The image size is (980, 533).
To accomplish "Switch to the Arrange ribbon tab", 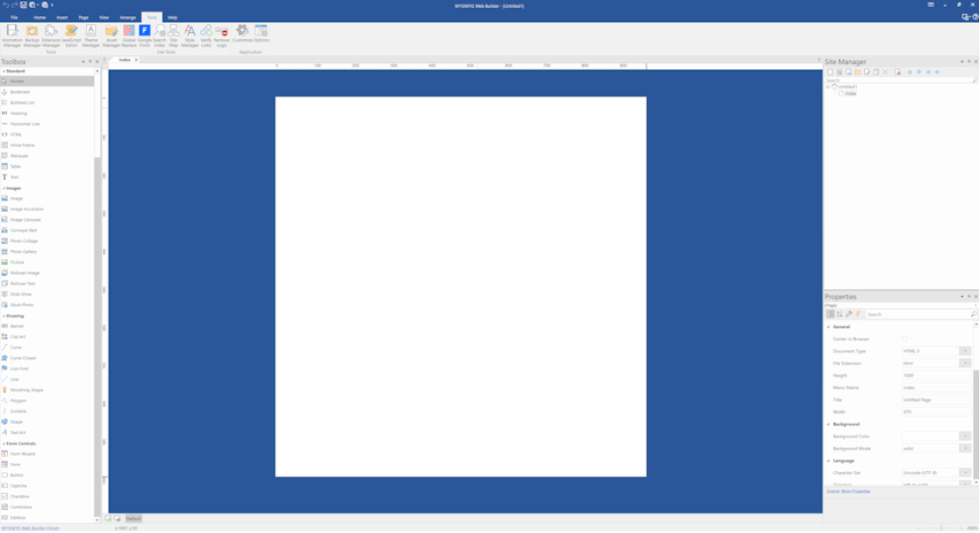I will click(128, 18).
